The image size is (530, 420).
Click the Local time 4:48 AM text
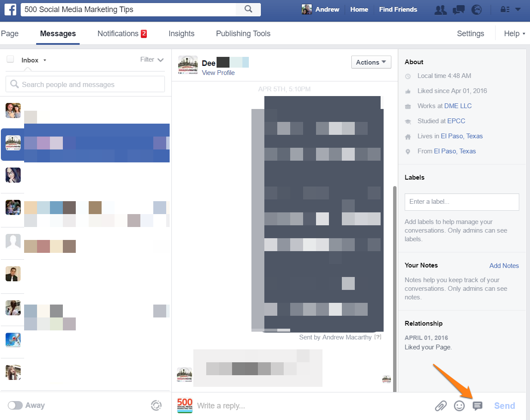pyautogui.click(x=444, y=76)
